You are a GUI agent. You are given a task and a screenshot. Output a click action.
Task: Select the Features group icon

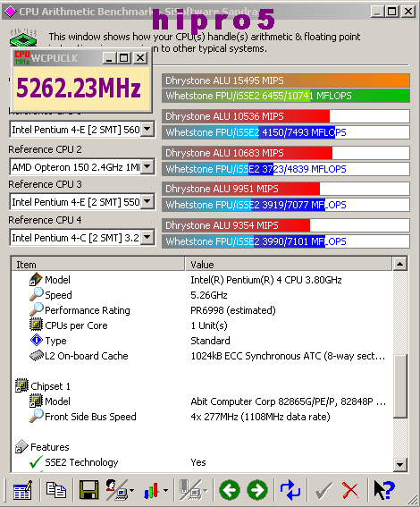(x=22, y=446)
